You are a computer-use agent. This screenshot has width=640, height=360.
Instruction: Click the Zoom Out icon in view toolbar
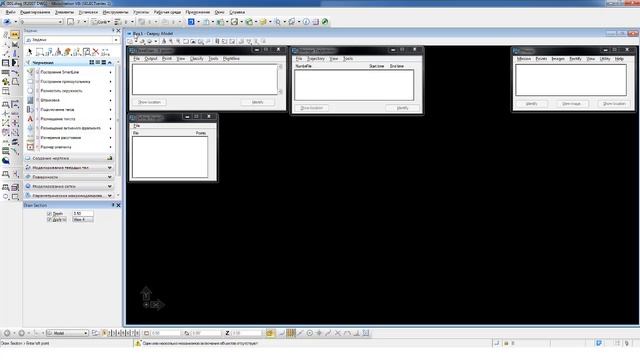[178, 41]
